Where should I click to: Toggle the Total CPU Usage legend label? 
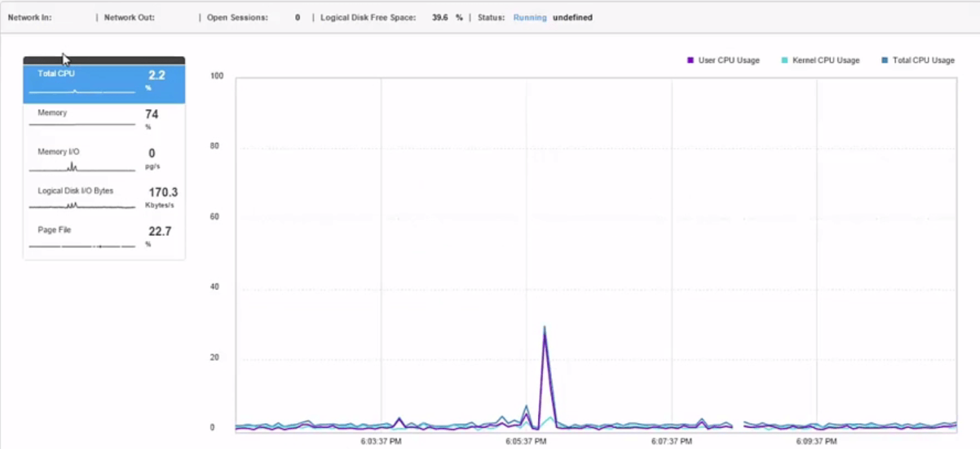point(923,61)
